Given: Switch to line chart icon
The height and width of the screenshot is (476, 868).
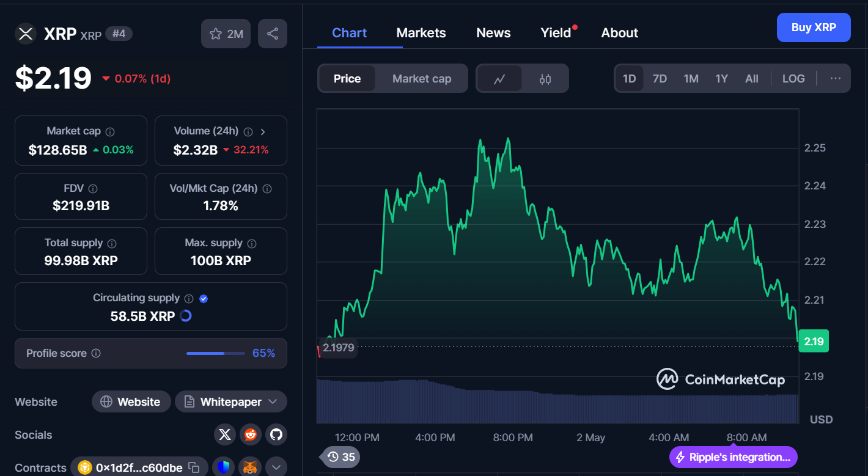Looking at the screenshot, I should (x=499, y=79).
